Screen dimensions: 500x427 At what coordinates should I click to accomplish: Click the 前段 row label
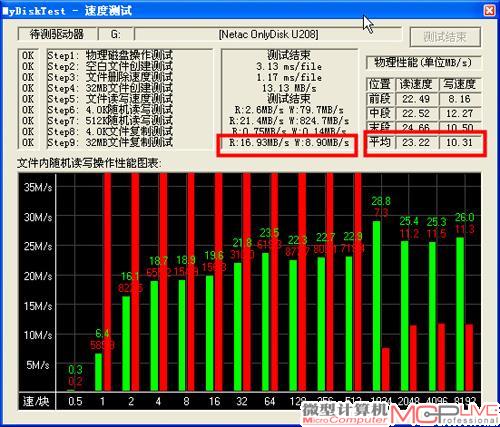pyautogui.click(x=380, y=99)
